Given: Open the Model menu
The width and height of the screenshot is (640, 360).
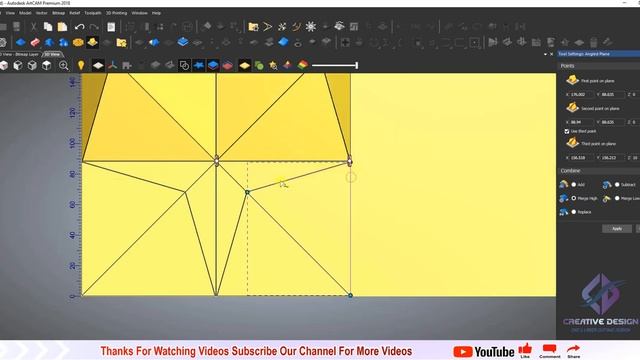Looking at the screenshot, I should 25,13.
